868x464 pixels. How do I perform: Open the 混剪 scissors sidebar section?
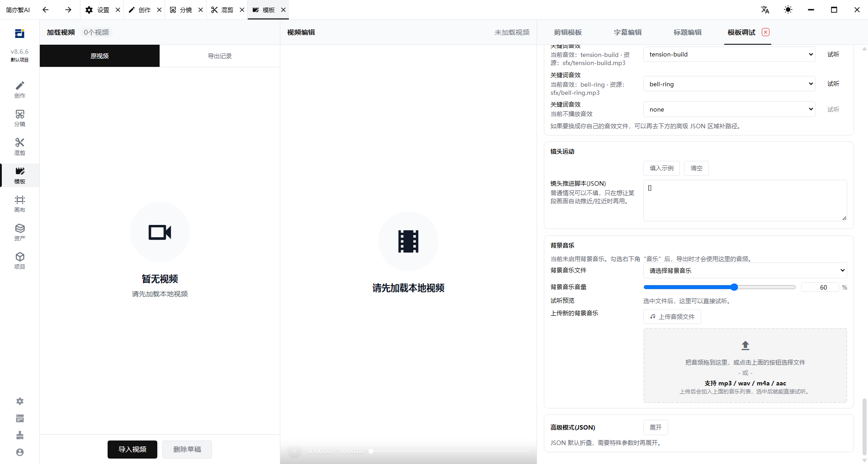pyautogui.click(x=19, y=147)
